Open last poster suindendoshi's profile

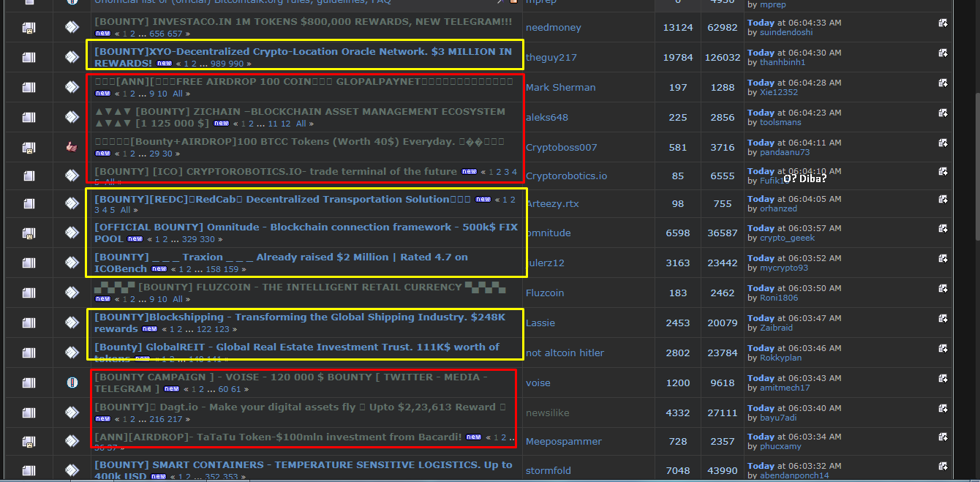click(785, 32)
